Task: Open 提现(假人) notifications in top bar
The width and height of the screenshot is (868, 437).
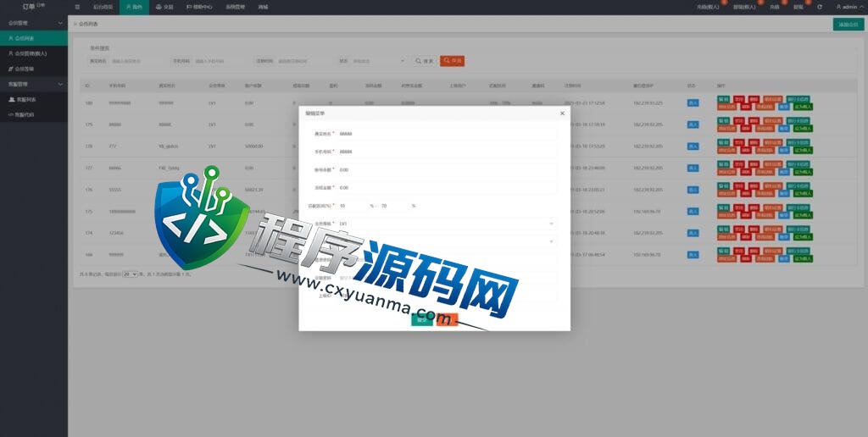Action: pyautogui.click(x=745, y=7)
